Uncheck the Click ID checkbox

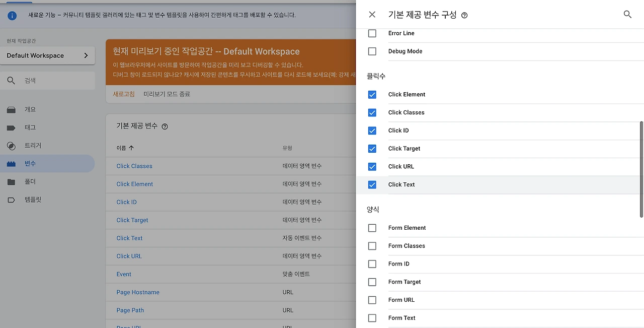372,130
